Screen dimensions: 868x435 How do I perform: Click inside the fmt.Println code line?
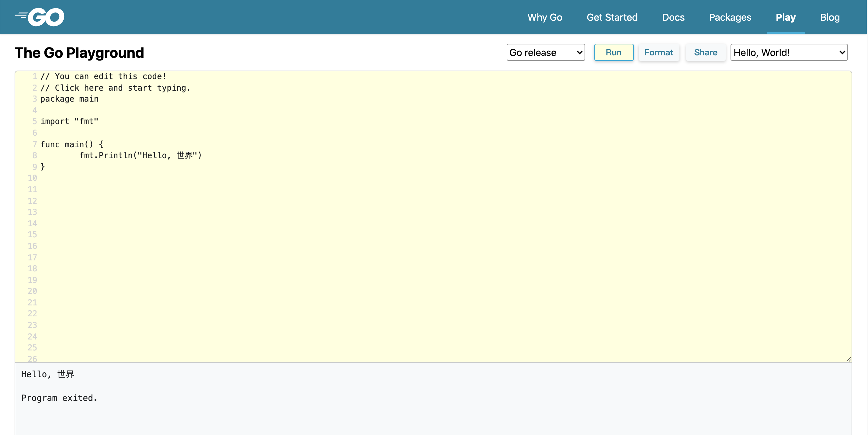(140, 155)
